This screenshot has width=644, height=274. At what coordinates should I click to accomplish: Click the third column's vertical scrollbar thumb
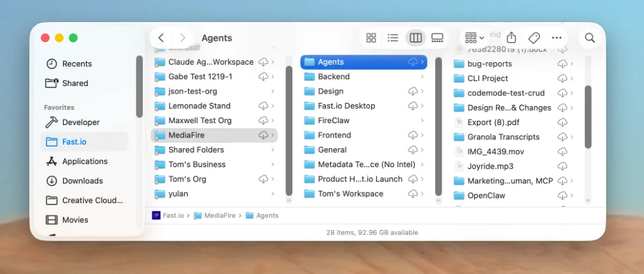588,117
